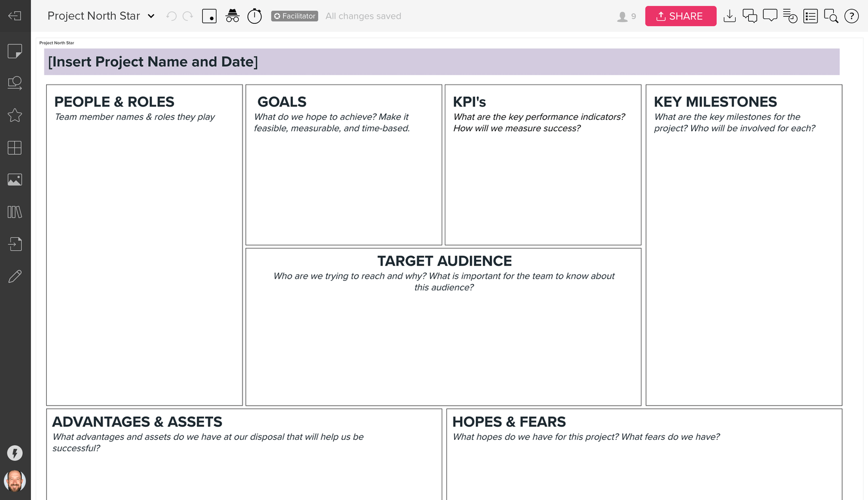This screenshot has height=500, width=868.
Task: Click the download mural icon
Action: coord(730,16)
